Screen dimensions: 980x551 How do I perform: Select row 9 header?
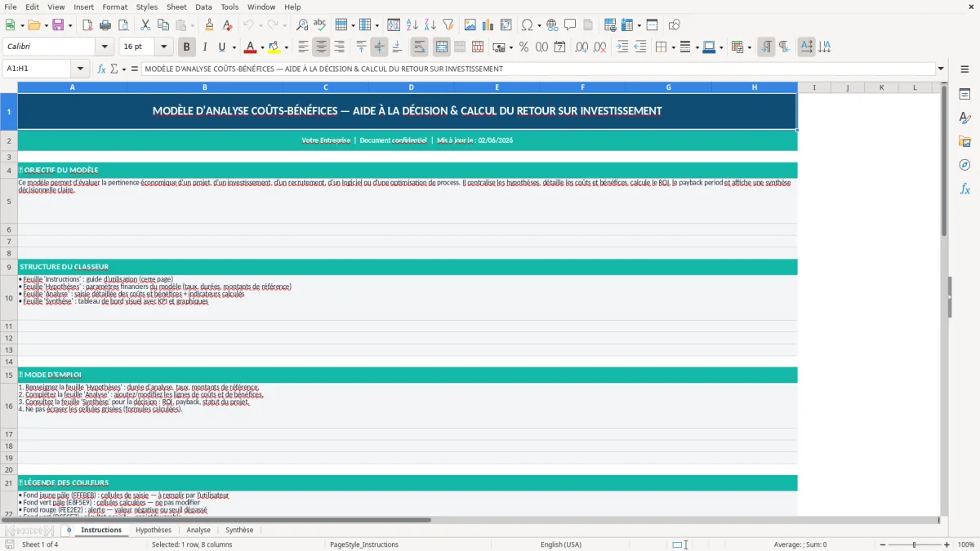pos(8,267)
